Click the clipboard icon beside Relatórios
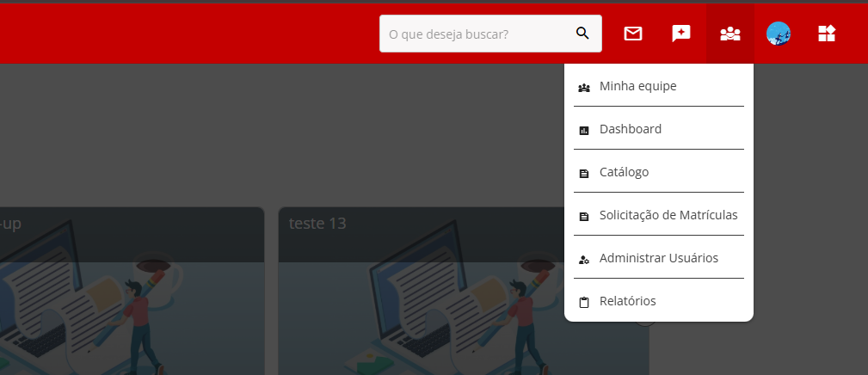The width and height of the screenshot is (868, 375). coord(584,302)
